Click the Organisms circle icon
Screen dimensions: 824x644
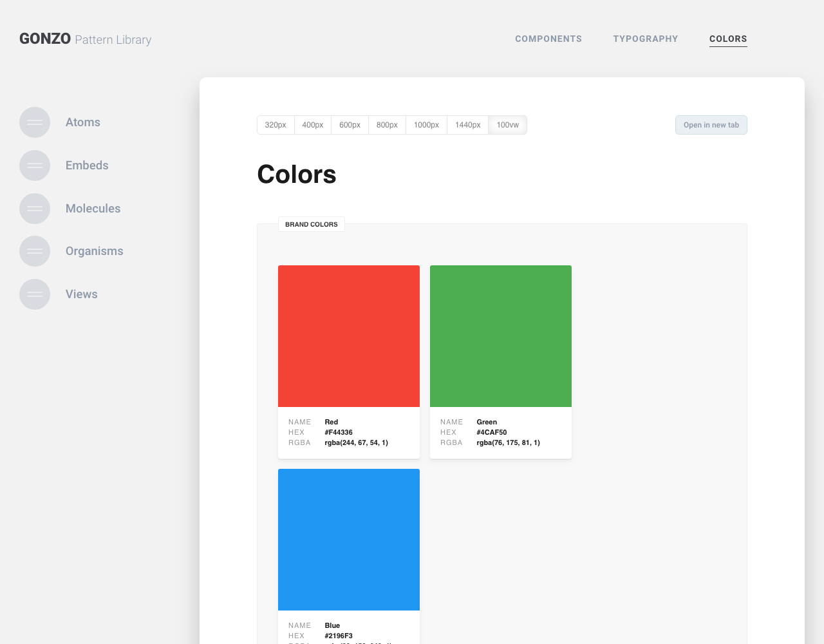35,251
